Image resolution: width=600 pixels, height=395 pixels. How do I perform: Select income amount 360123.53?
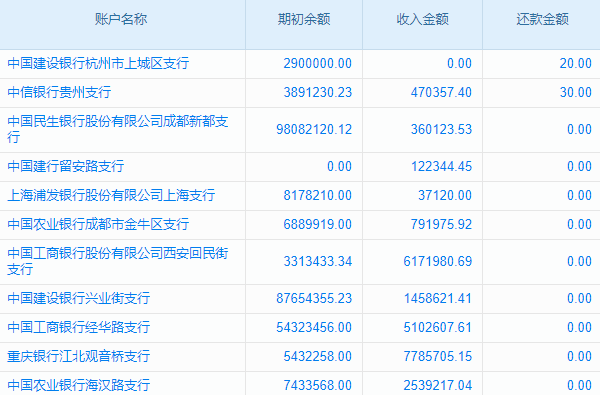click(x=441, y=129)
